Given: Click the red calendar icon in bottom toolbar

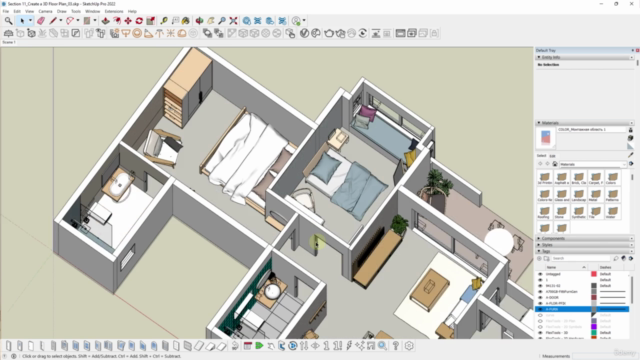Looking at the screenshot, I should coord(248,346).
